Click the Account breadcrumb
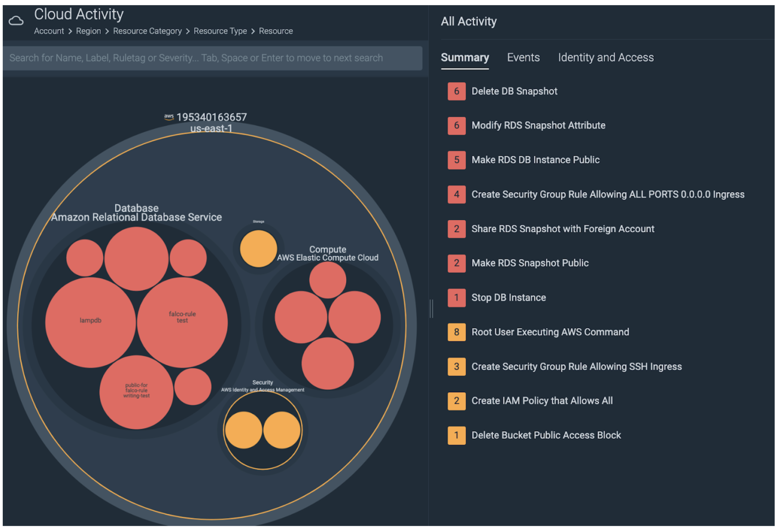Screen dimensions: 779x532 click(49, 31)
